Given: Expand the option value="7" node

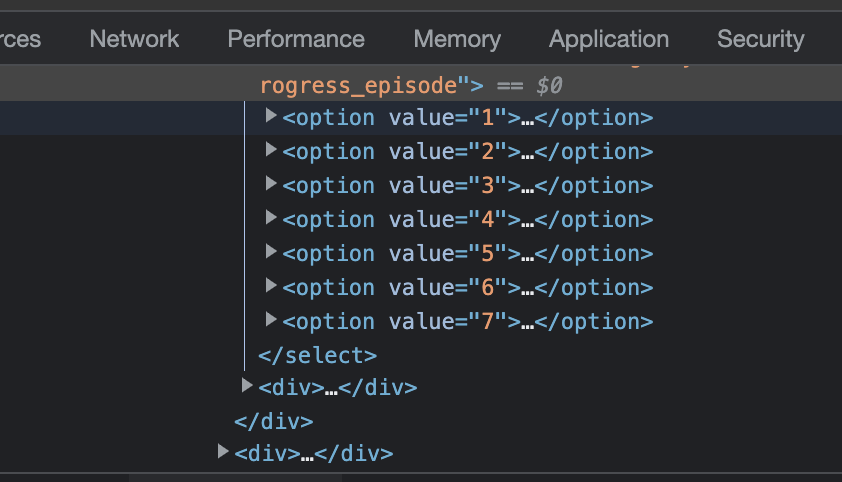Looking at the screenshot, I should 271,319.
